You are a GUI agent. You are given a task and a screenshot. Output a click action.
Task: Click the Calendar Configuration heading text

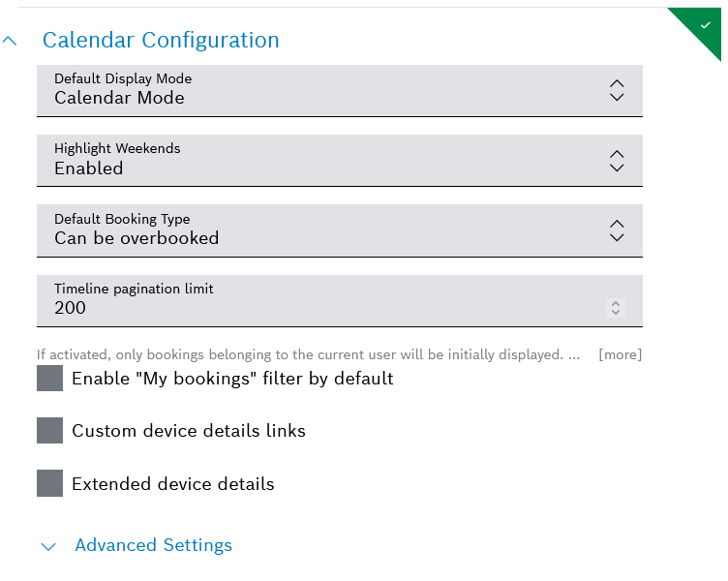pos(161,41)
